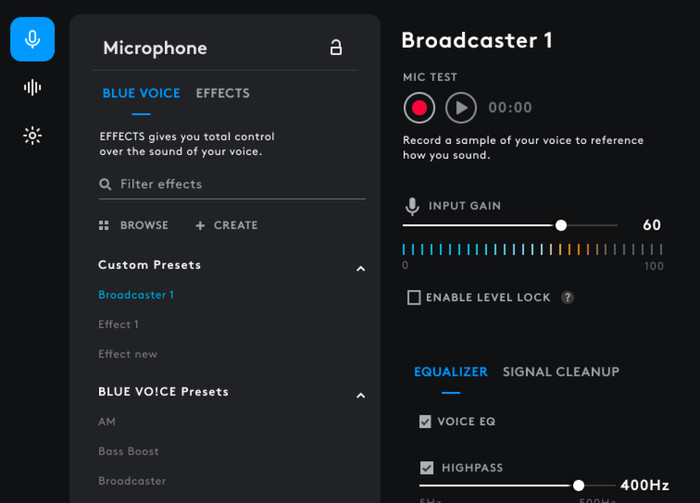Open the lighting settings sidebar icon
Viewport: 700px width, 503px height.
[33, 136]
